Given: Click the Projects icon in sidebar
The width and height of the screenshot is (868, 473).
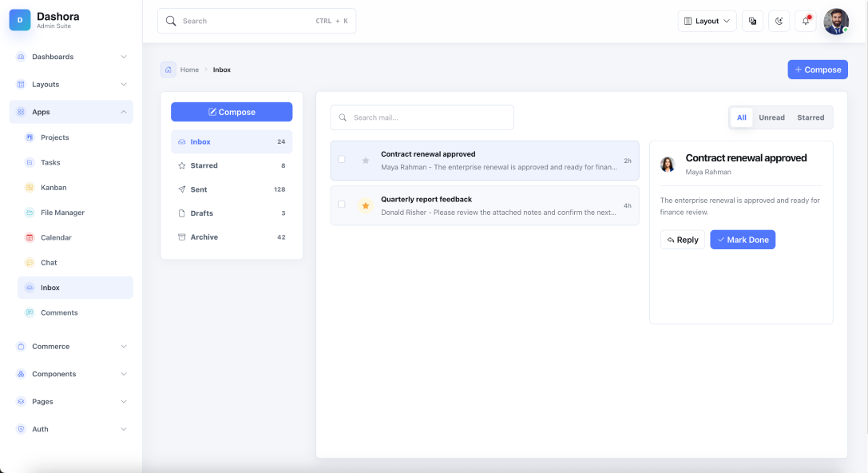Looking at the screenshot, I should 30,137.
